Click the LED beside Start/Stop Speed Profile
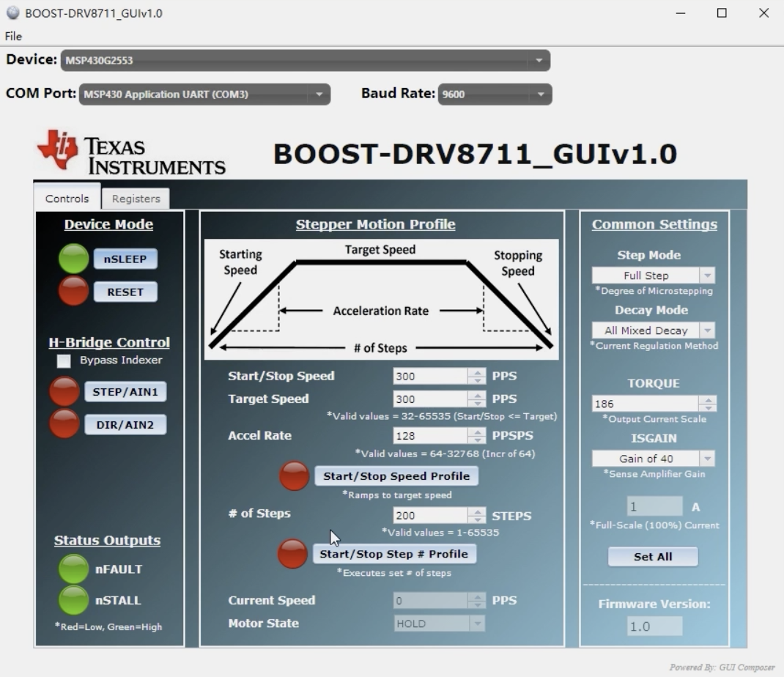The image size is (784, 677). (293, 476)
